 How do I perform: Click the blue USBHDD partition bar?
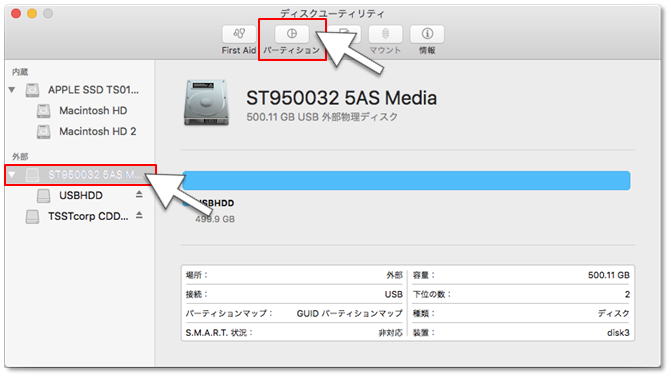[407, 180]
